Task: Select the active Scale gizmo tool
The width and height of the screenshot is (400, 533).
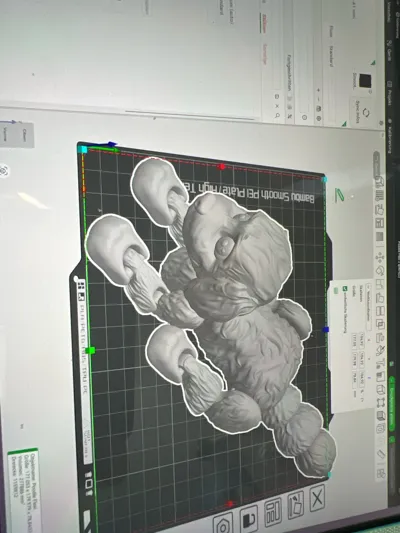Action: point(380,283)
